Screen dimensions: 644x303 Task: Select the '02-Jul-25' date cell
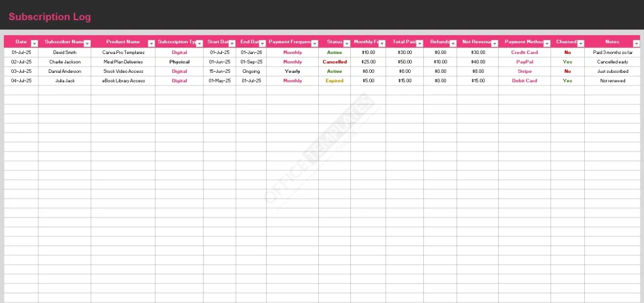click(x=21, y=62)
